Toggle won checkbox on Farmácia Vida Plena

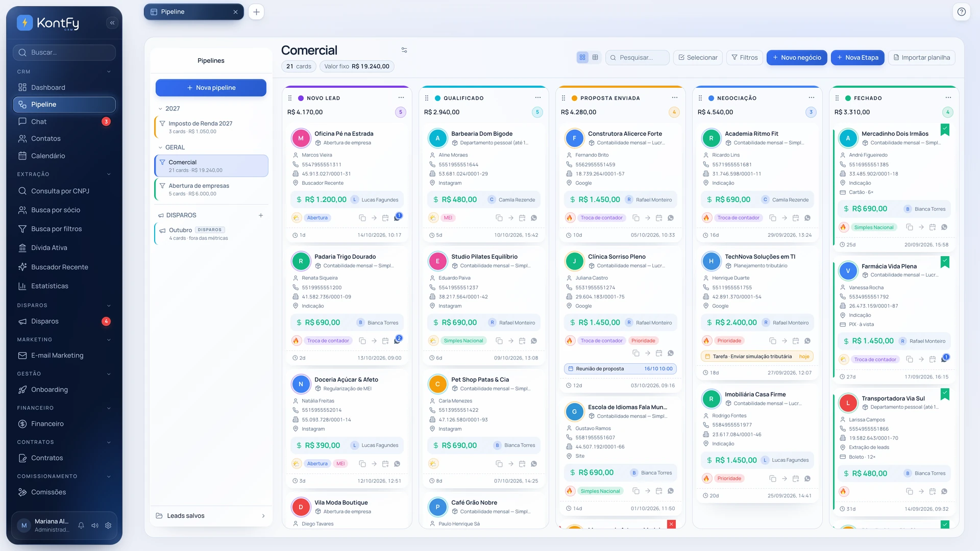(x=945, y=262)
